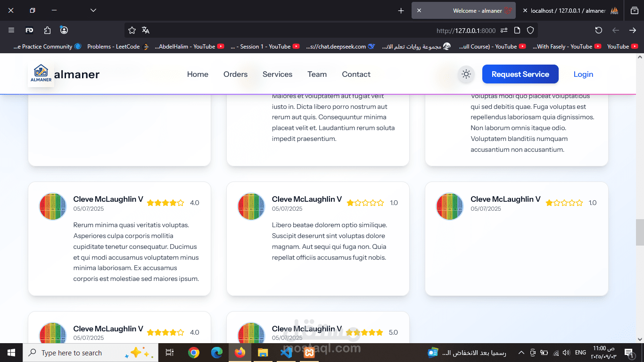Click the Almaner logo in the site header
644x362 pixels.
(x=41, y=74)
